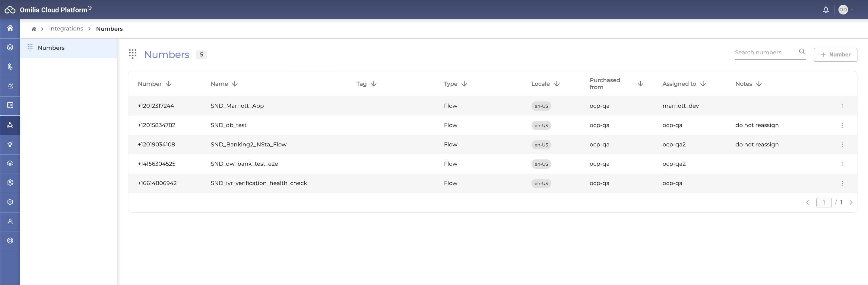Click the add Number button
Screen dimensions: 868x285
[835, 55]
